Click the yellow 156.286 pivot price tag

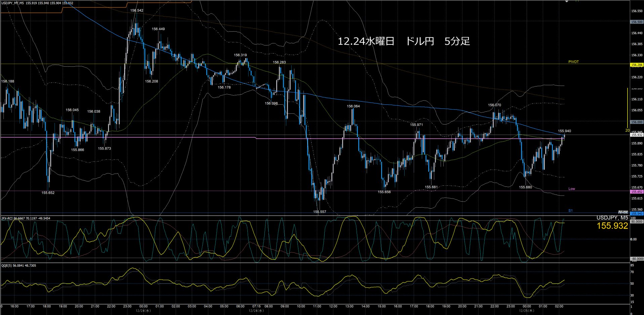click(637, 65)
